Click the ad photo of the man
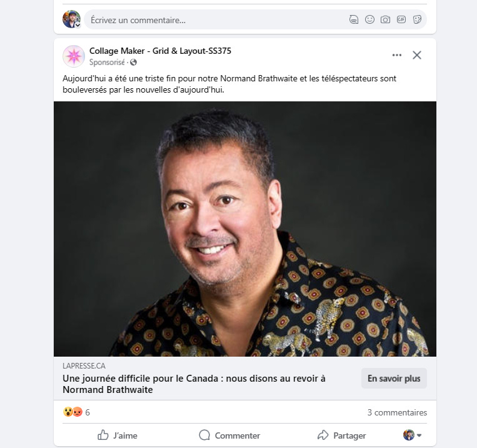The width and height of the screenshot is (477, 448). click(x=245, y=229)
